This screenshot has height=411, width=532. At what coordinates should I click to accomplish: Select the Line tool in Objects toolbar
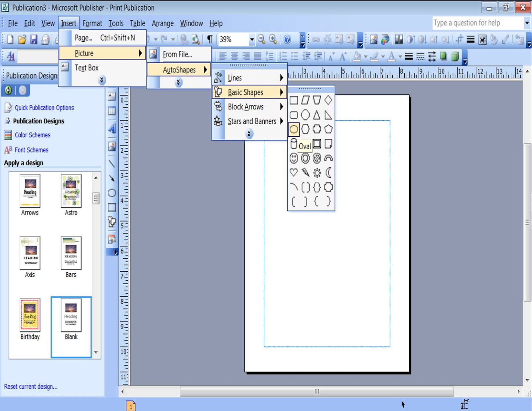112,164
